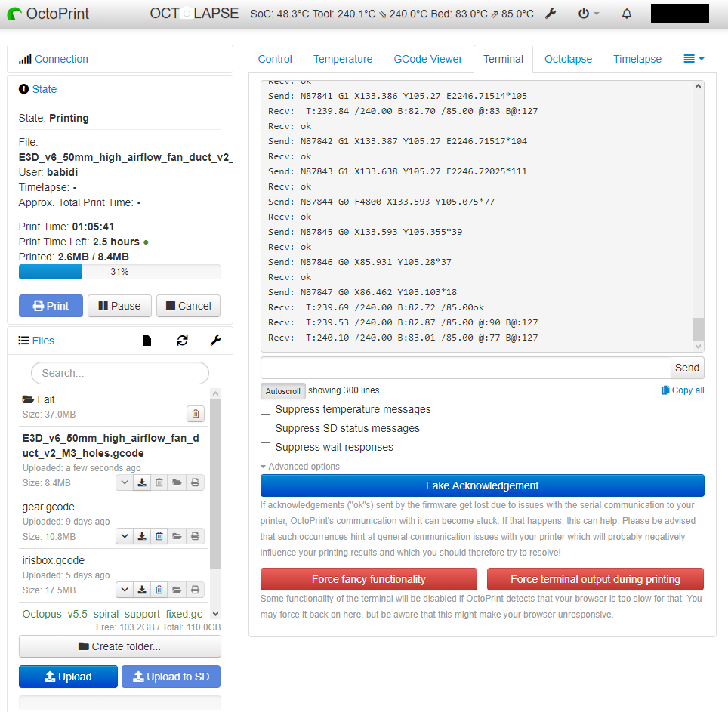The height and width of the screenshot is (712, 728).
Task: Click the file list scroll-down arrow
Action: coord(215,614)
